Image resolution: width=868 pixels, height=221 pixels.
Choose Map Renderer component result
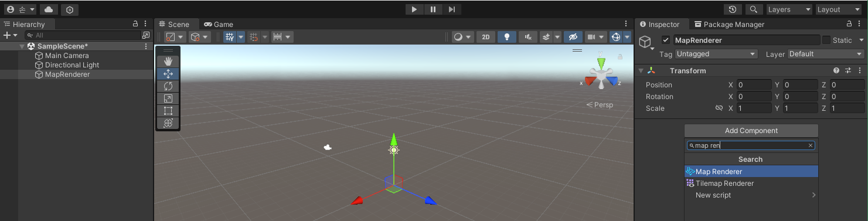pos(751,172)
